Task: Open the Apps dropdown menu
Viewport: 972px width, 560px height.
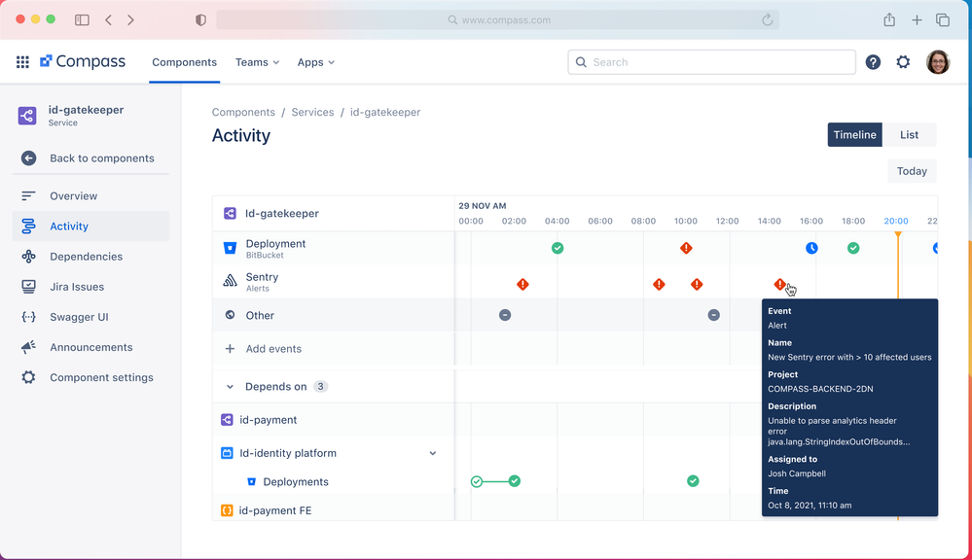Action: pyautogui.click(x=315, y=62)
